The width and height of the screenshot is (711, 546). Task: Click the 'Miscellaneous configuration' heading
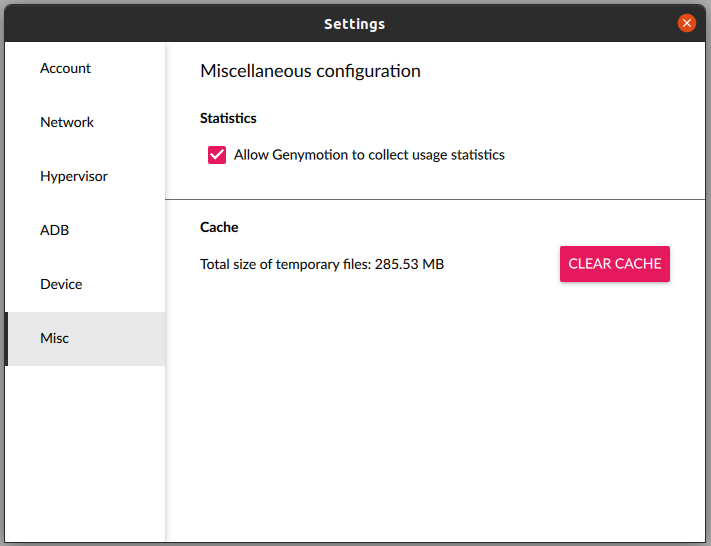[310, 71]
